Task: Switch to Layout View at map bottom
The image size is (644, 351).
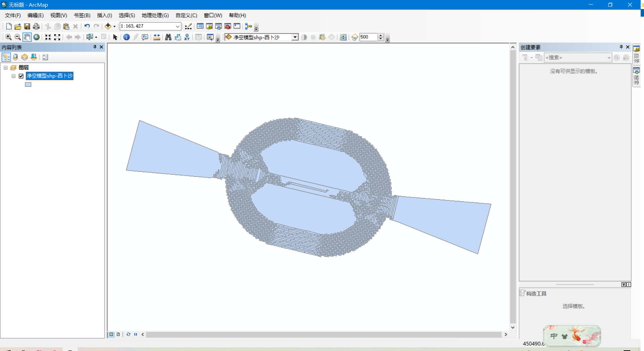Action: pos(118,334)
